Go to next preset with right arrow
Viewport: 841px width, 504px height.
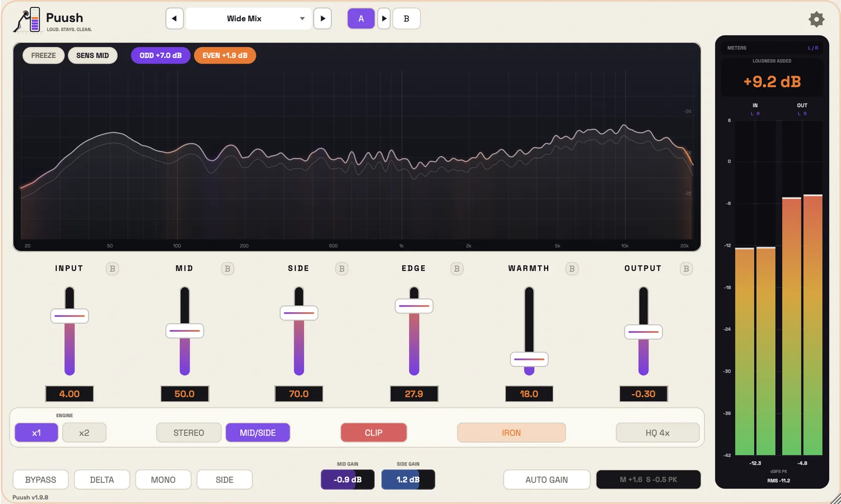coord(323,18)
